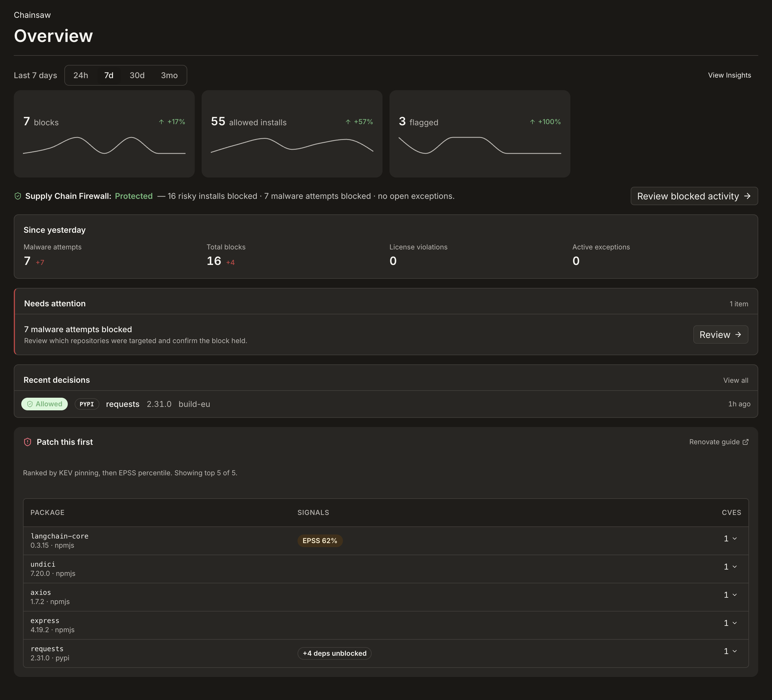Click the +4 deps unblocked badge
772x700 pixels.
point(334,653)
